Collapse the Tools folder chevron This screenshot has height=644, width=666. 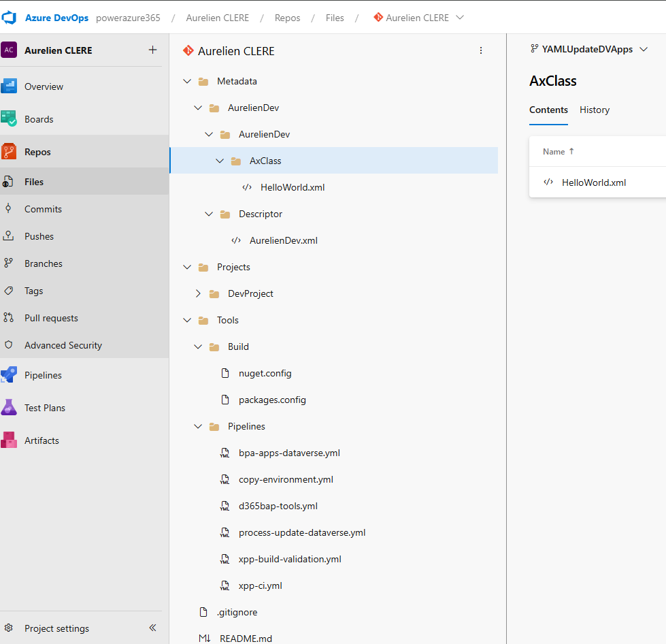tap(187, 320)
